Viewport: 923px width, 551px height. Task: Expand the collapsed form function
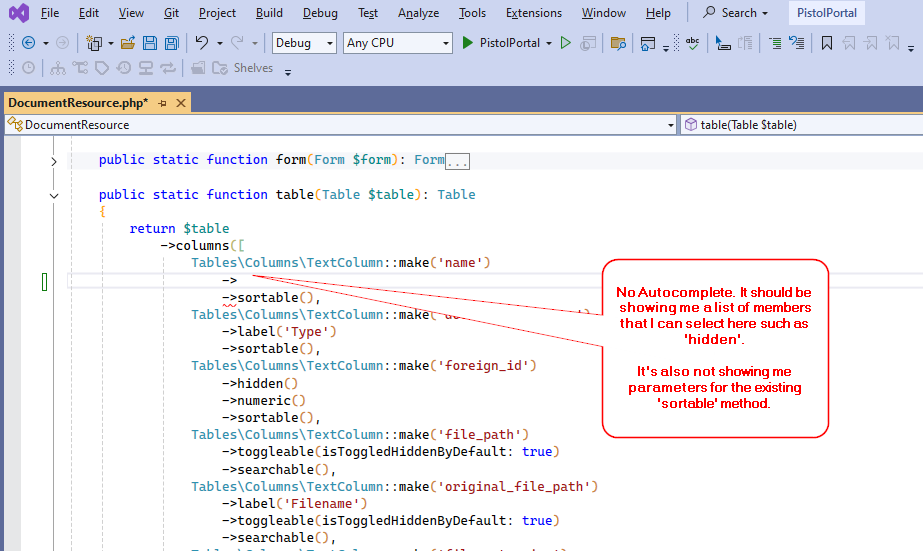click(54, 160)
